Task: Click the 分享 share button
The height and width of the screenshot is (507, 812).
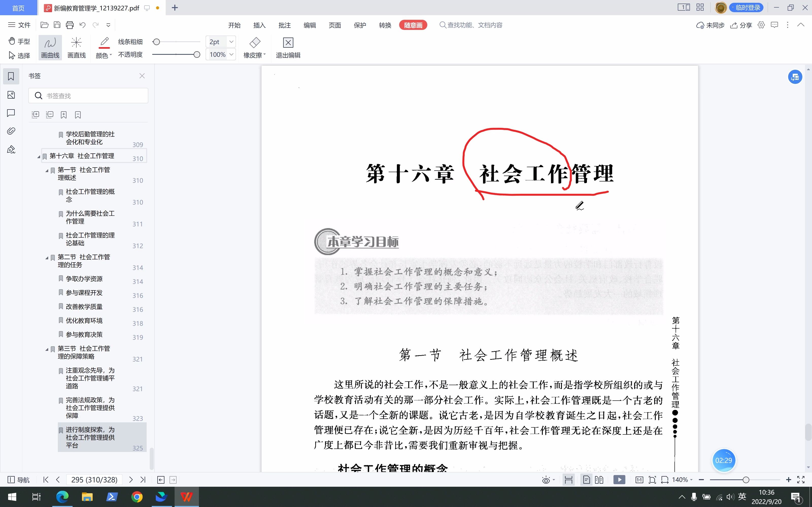Action: point(741,25)
